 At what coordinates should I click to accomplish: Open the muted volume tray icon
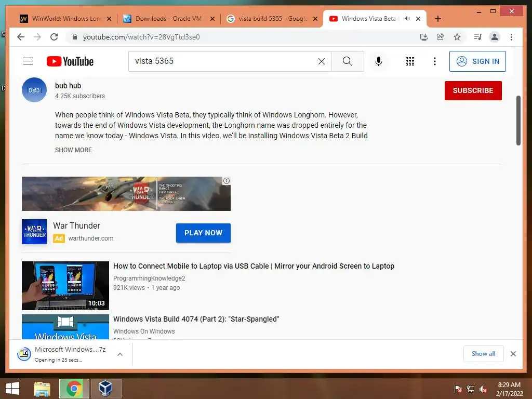tap(483, 389)
